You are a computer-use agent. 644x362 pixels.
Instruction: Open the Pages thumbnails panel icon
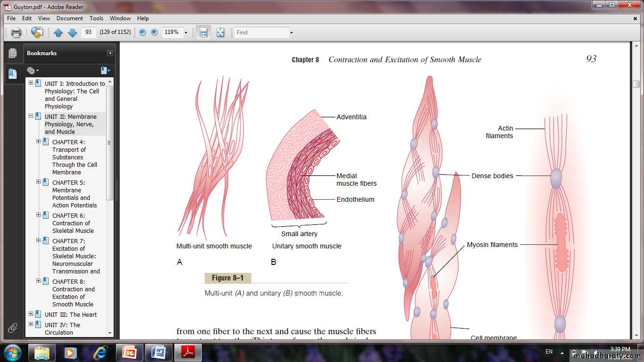13,53
